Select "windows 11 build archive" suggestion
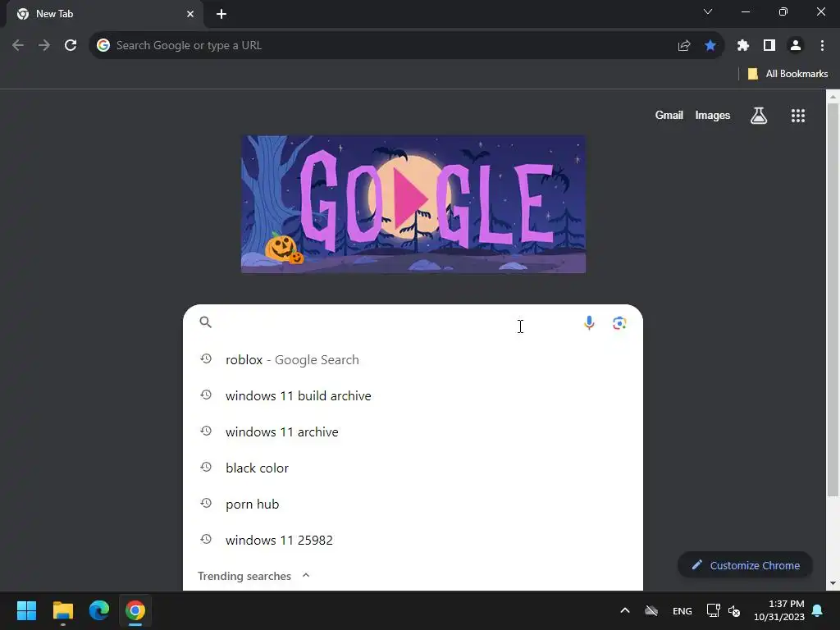The height and width of the screenshot is (630, 840). tap(413, 396)
